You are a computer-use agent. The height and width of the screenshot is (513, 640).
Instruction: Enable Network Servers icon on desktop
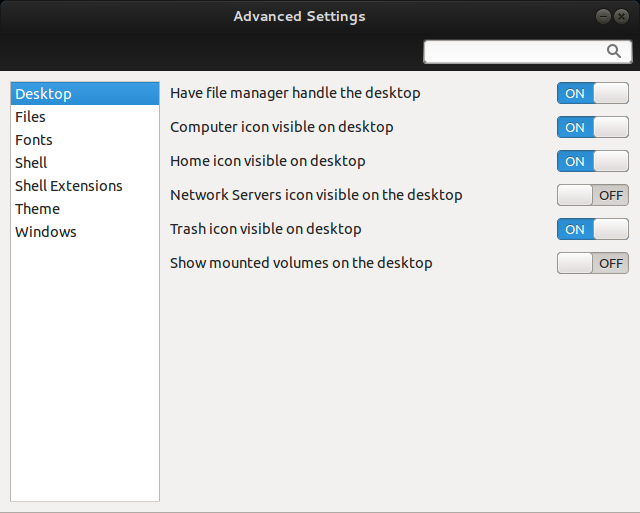pos(593,195)
